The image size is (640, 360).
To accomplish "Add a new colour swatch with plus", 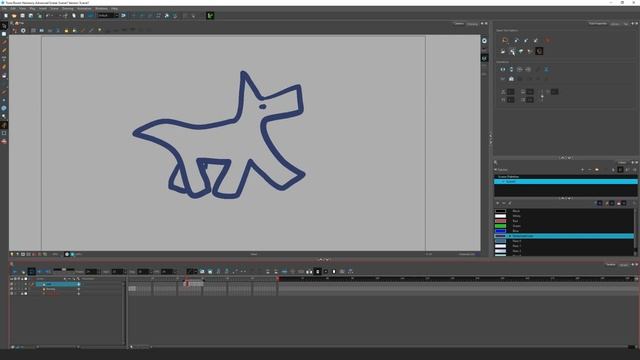I will tap(498, 203).
